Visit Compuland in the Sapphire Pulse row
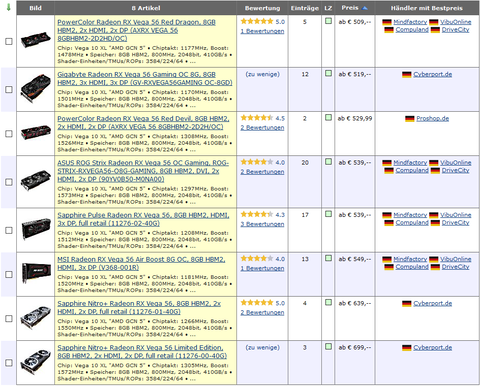 [x=412, y=223]
